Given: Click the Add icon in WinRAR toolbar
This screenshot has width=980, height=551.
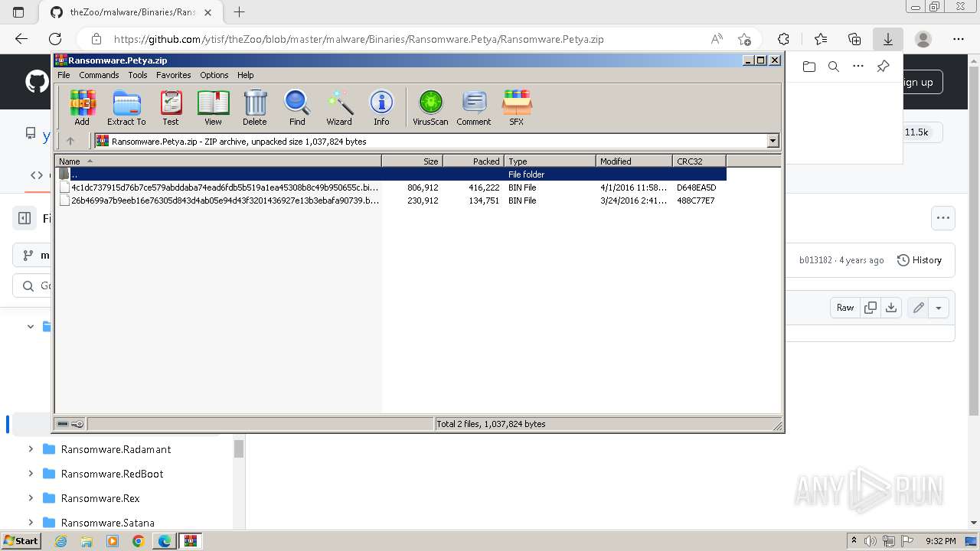Looking at the screenshot, I should [82, 107].
